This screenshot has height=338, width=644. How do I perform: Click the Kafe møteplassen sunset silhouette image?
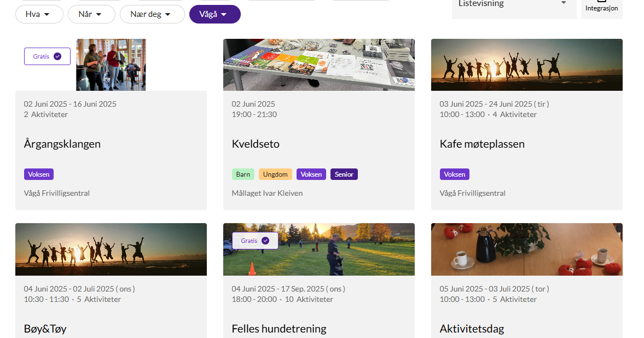point(526,65)
